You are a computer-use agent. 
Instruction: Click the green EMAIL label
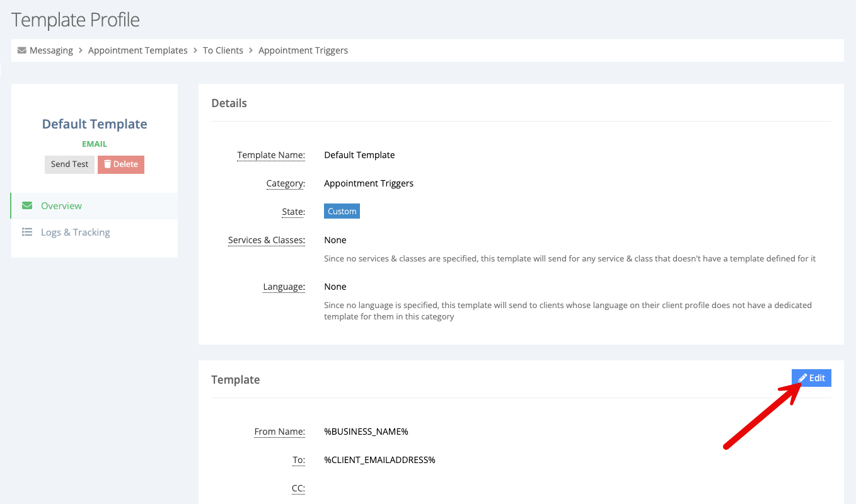tap(95, 144)
